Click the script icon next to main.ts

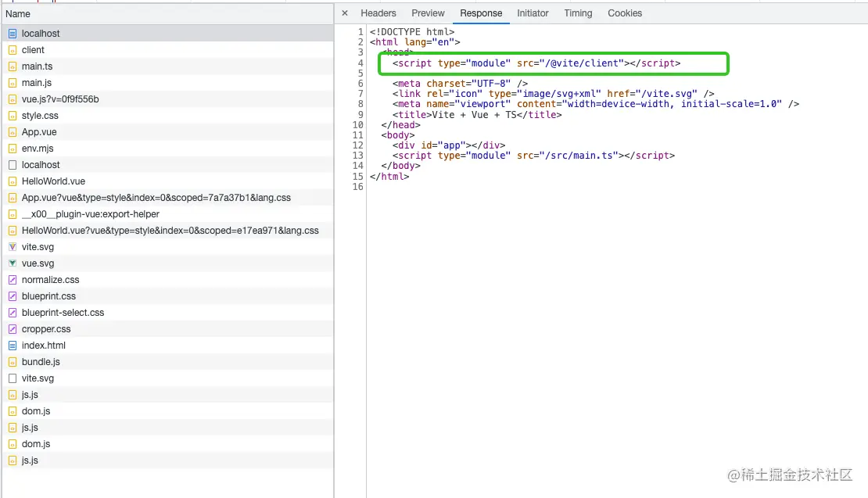click(13, 66)
